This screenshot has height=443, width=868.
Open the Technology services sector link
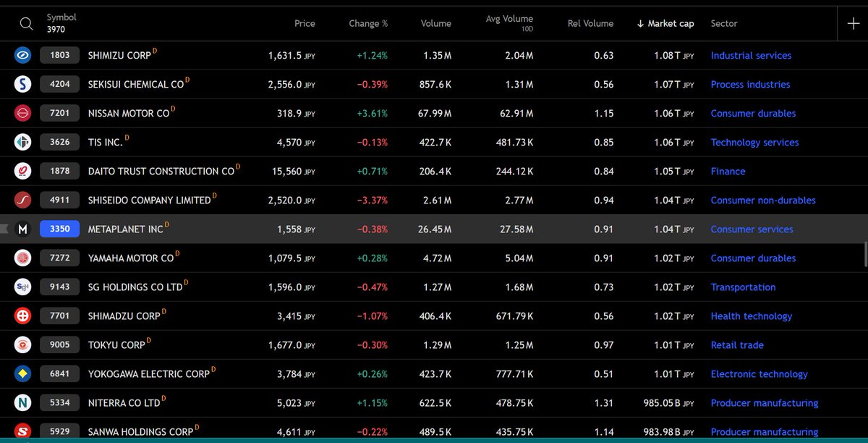click(x=754, y=142)
